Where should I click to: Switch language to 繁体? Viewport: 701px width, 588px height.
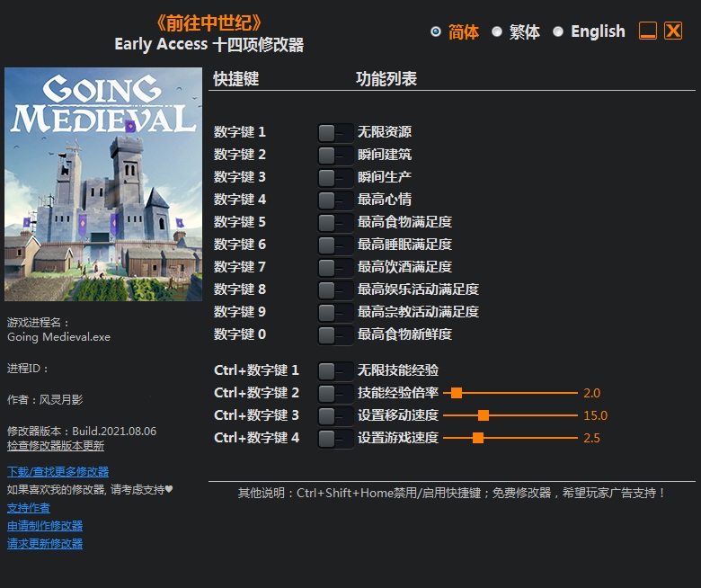(x=497, y=31)
